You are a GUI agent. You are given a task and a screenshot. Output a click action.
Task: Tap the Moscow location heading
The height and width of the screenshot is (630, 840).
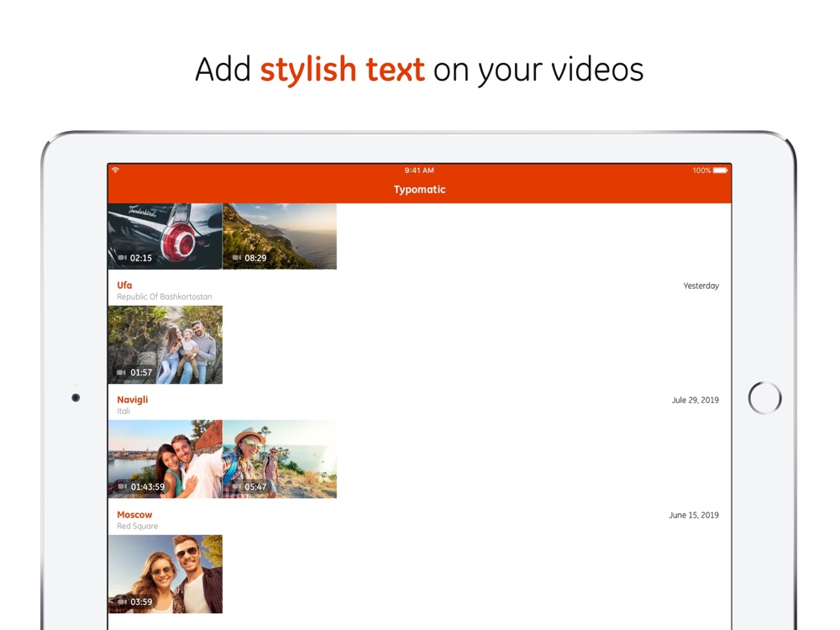coord(134,514)
